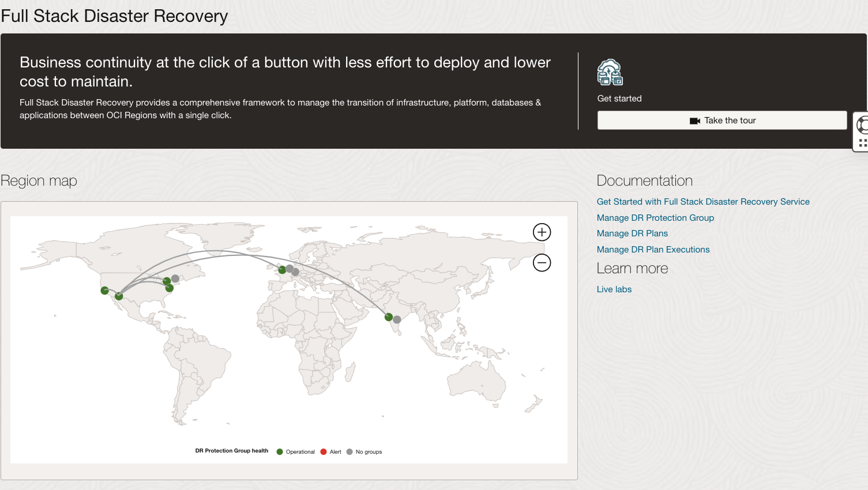Select the gray region marker in eastern Canada
The image size is (868, 490).
tap(175, 278)
